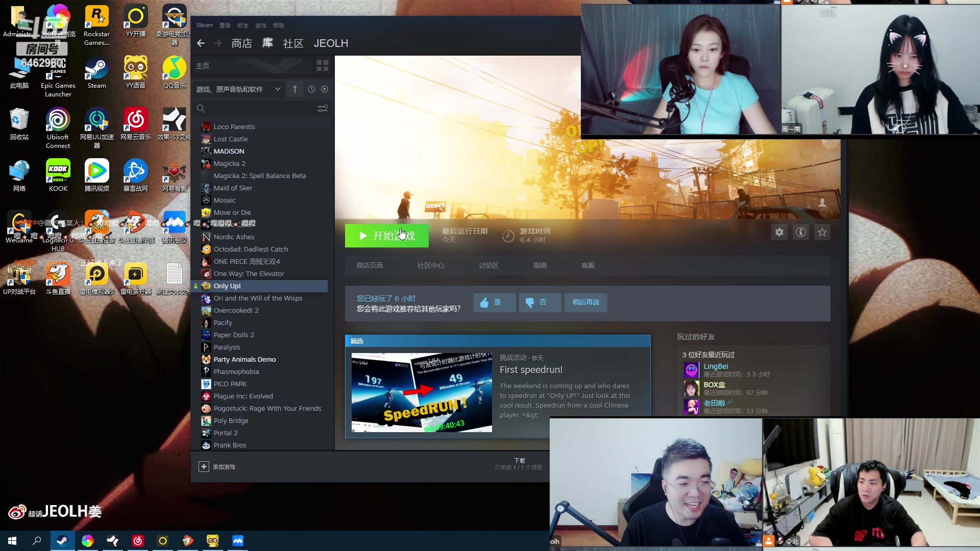The image size is (980, 551).
Task: Open the Steam menu in menu bar
Action: pos(204,26)
